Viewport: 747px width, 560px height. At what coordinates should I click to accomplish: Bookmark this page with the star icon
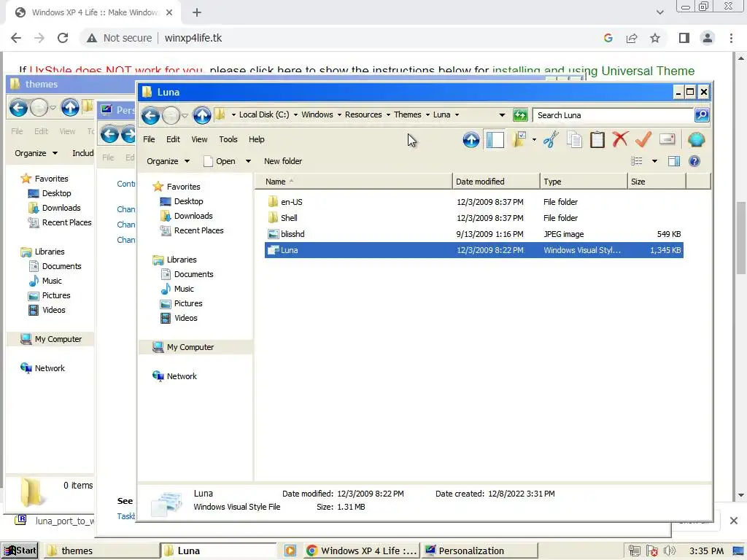coord(655,38)
